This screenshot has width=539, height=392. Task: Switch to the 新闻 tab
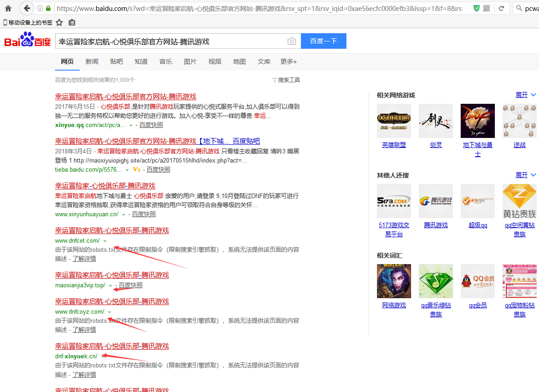pyautogui.click(x=92, y=61)
